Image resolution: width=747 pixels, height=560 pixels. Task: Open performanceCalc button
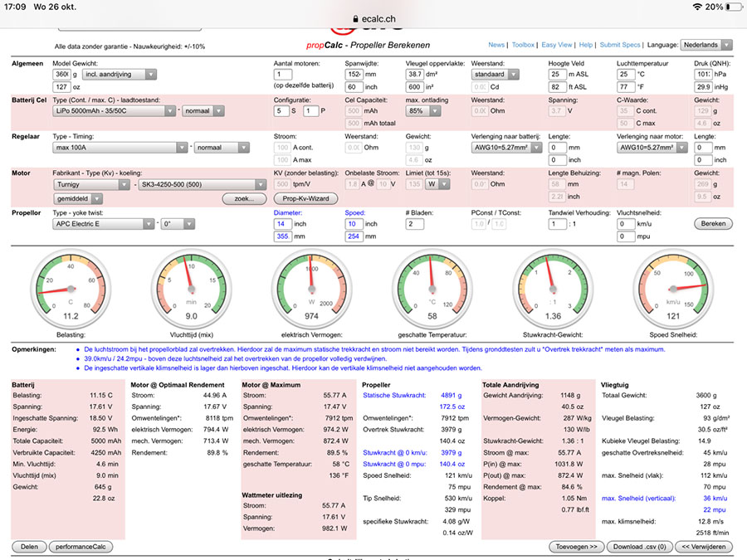pyautogui.click(x=81, y=547)
